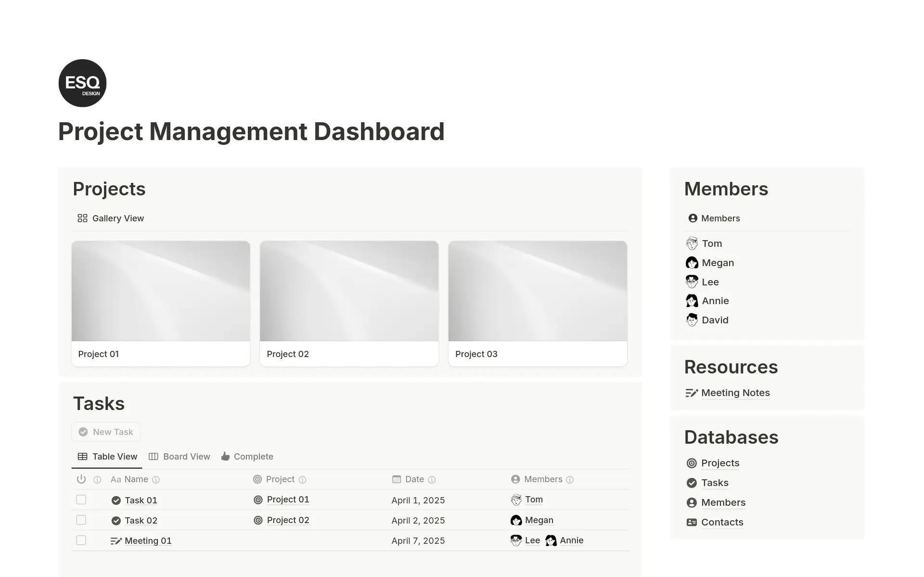Check the Task 01 row checkbox
The height and width of the screenshot is (577, 924).
pos(81,500)
